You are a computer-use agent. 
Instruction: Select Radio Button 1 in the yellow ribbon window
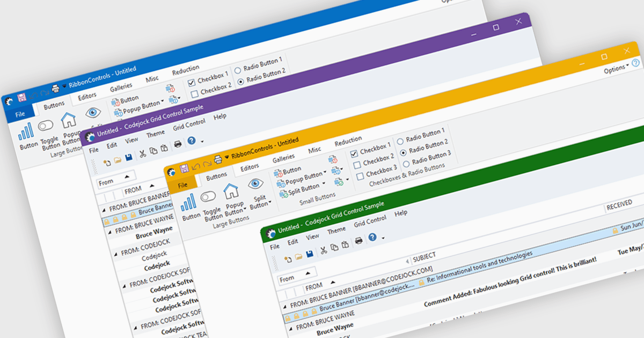tap(400, 142)
